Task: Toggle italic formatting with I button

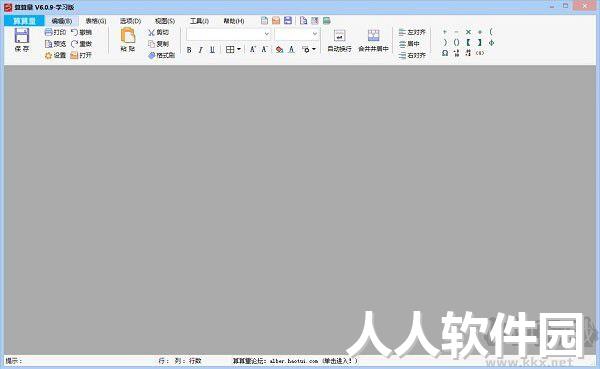Action: (201, 50)
